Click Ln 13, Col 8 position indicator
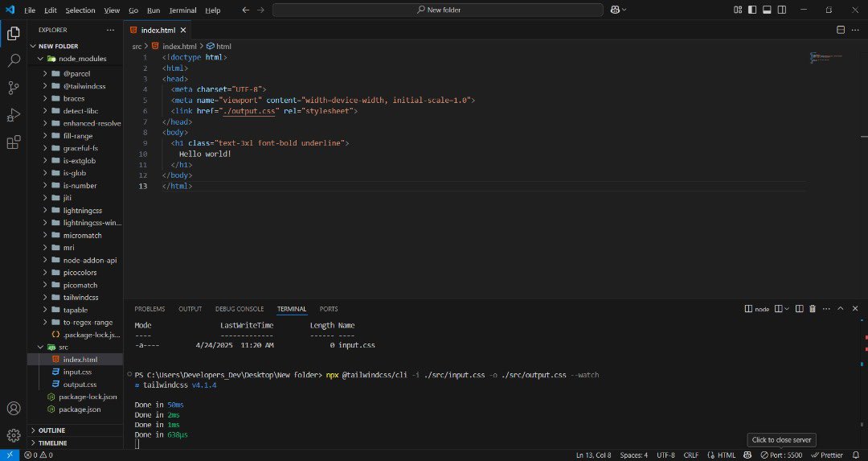This screenshot has width=868, height=461. tap(593, 455)
